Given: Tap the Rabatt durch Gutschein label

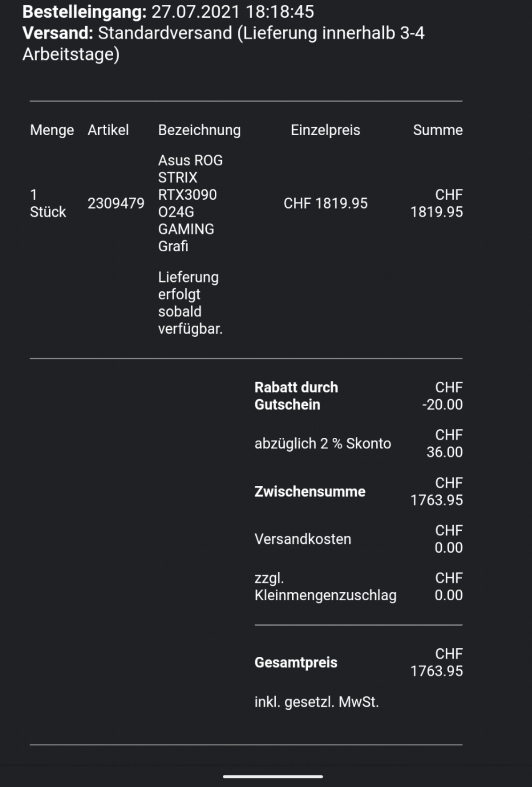Looking at the screenshot, I should 296,396.
